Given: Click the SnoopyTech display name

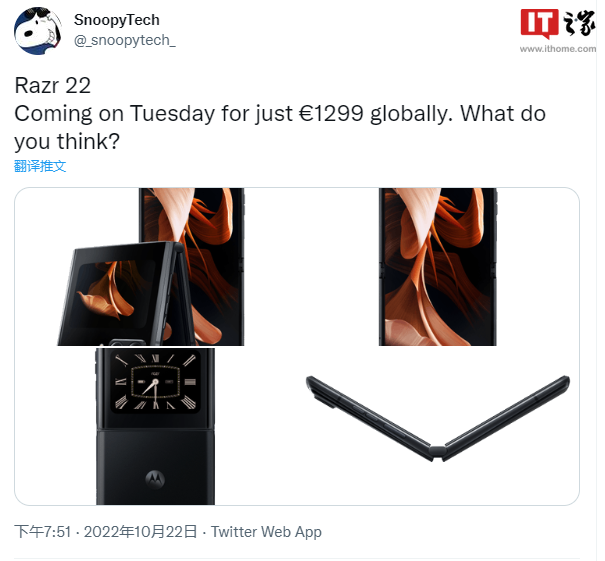Looking at the screenshot, I should point(117,20).
